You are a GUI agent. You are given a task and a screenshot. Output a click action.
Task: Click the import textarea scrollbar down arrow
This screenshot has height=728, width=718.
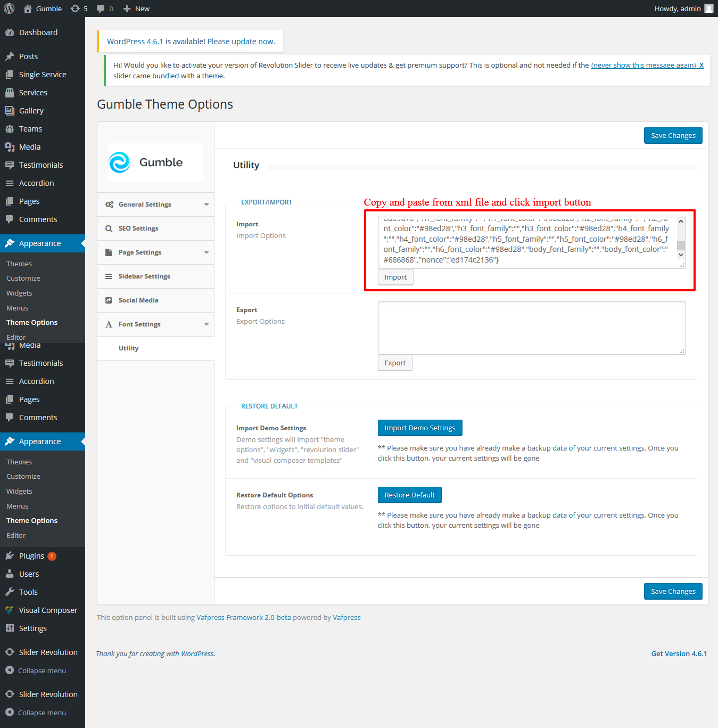[681, 255]
